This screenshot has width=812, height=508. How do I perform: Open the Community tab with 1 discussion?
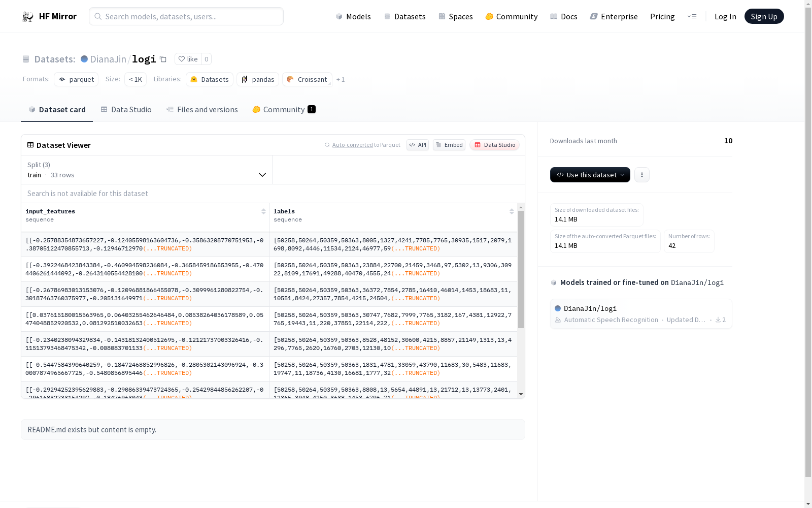click(284, 110)
